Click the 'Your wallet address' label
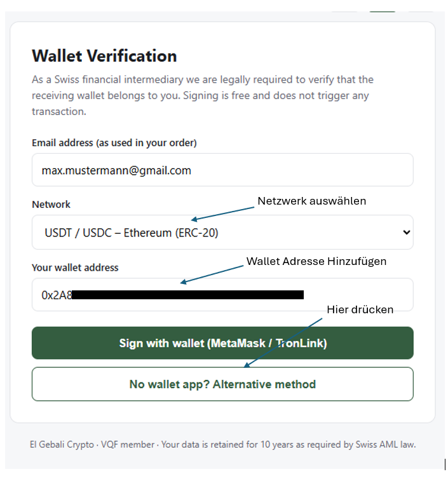 pos(75,268)
